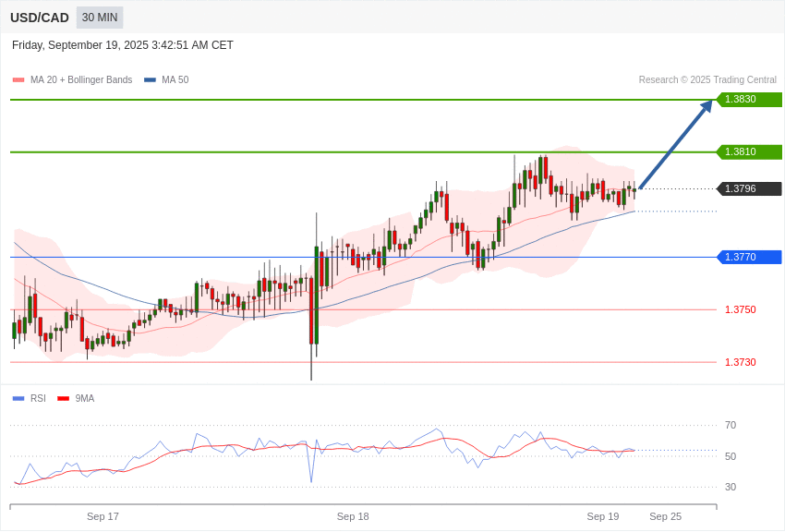The width and height of the screenshot is (785, 532).
Task: Click the blue upward forecast arrow head
Action: pyautogui.click(x=706, y=107)
